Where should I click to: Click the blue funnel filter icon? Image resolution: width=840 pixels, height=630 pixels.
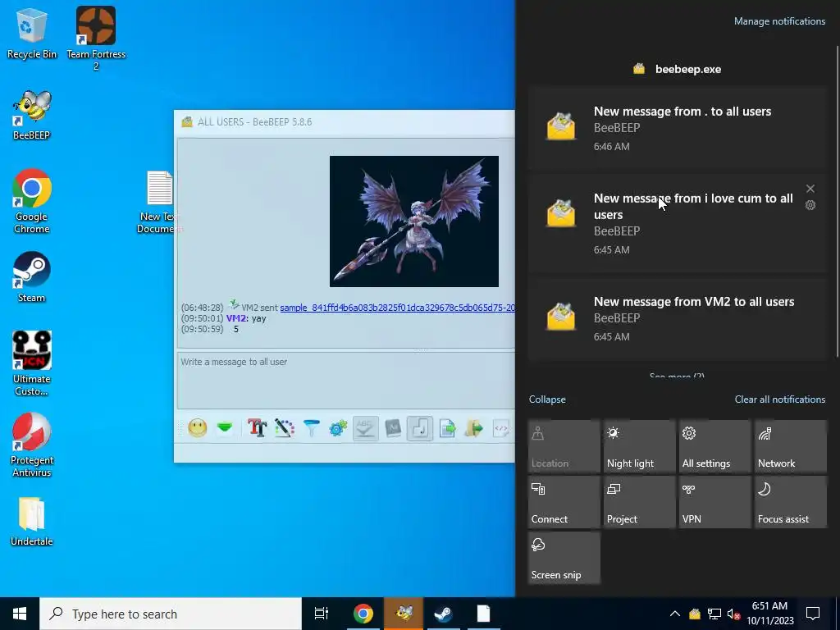coord(311,428)
